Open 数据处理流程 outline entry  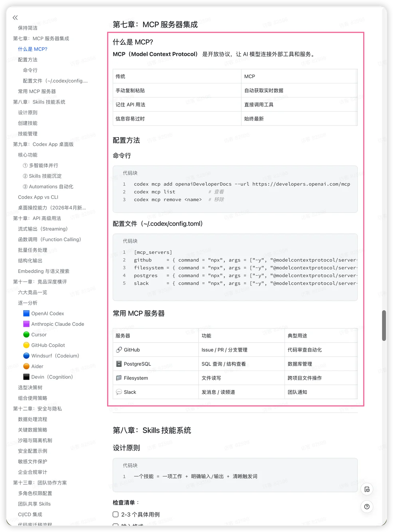[33, 419]
